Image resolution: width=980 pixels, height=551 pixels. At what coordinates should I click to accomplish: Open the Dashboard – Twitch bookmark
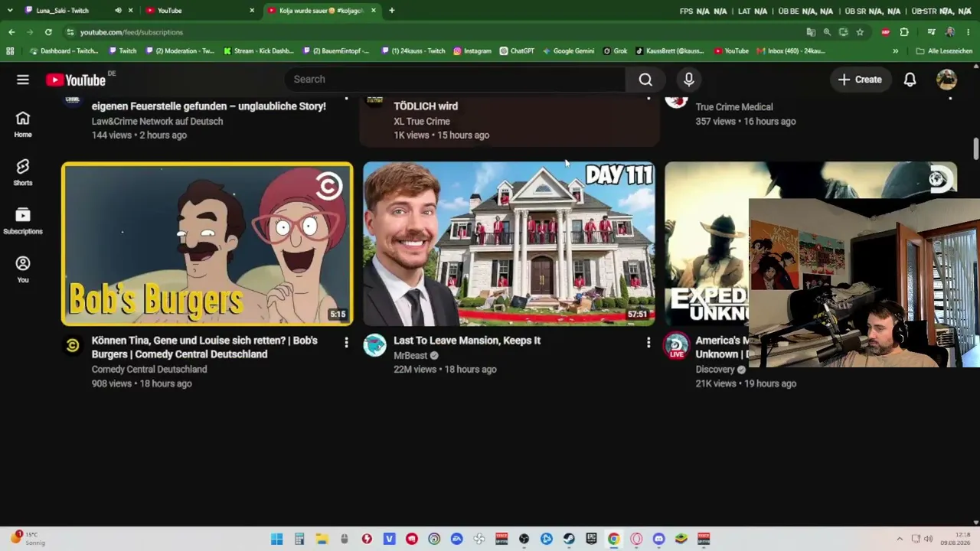click(x=63, y=51)
